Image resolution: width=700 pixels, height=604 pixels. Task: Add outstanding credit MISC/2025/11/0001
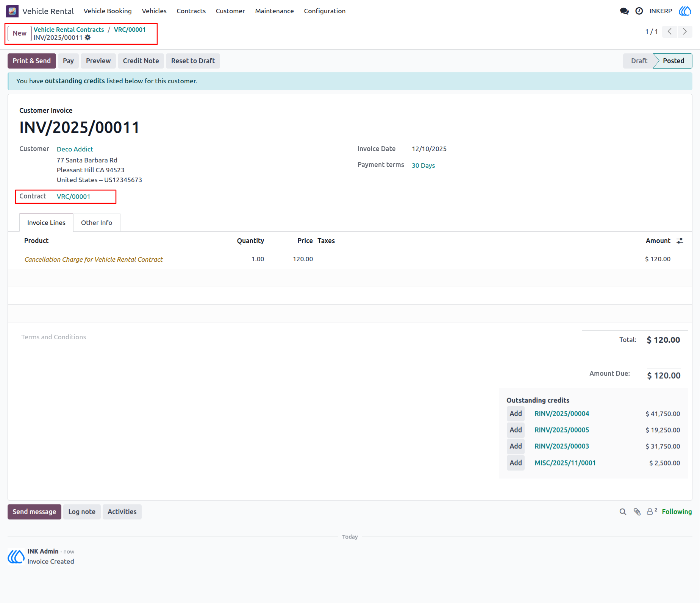click(516, 463)
